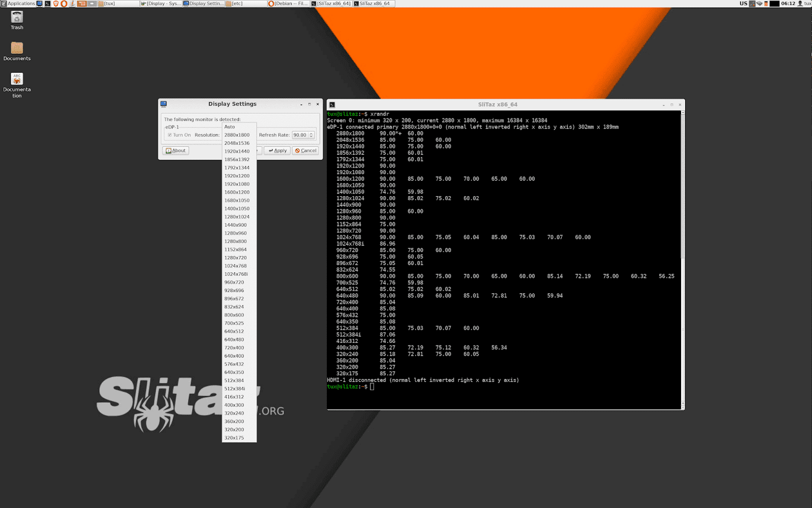Screen dimensions: 812x508
Task: Choose 1680x1050 in the dropdown list
Action: click(239, 201)
